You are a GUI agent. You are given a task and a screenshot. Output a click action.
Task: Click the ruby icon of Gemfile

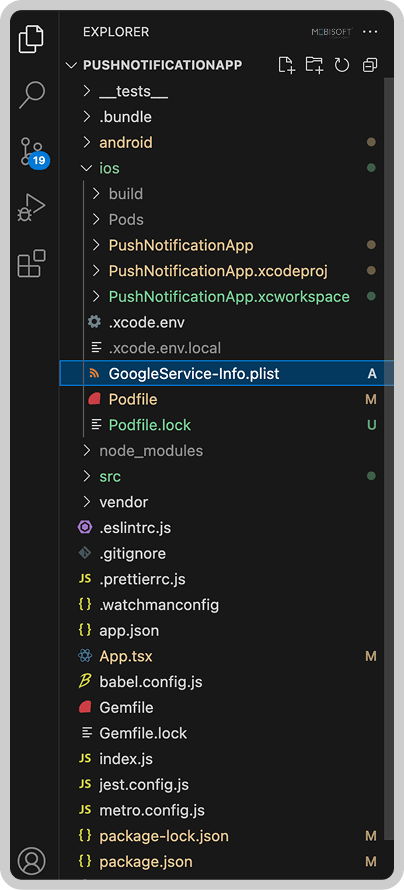point(85,707)
